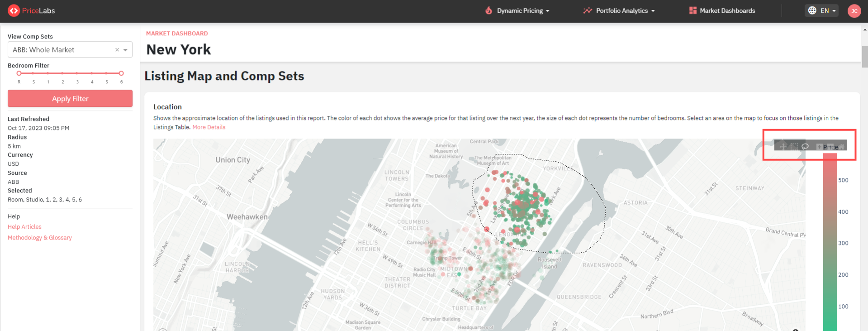Click the TURTLE BAY map label
The height and width of the screenshot is (331, 868).
pyautogui.click(x=470, y=308)
